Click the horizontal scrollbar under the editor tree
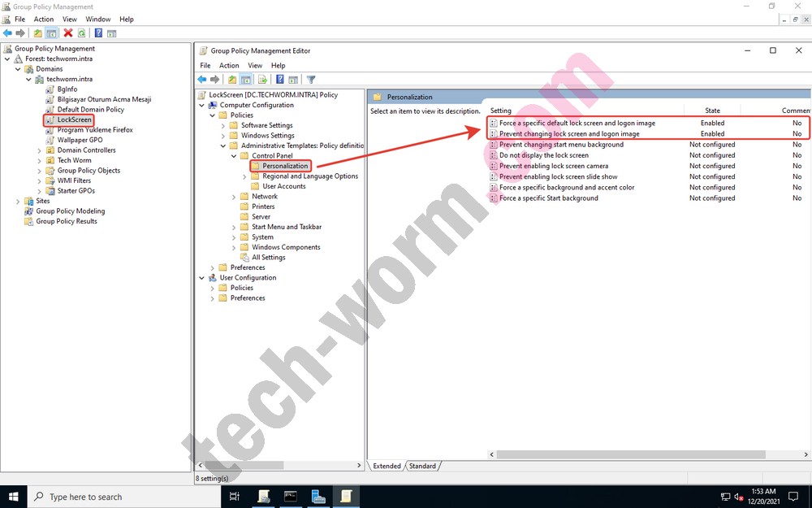This screenshot has width=812, height=508. (279, 466)
